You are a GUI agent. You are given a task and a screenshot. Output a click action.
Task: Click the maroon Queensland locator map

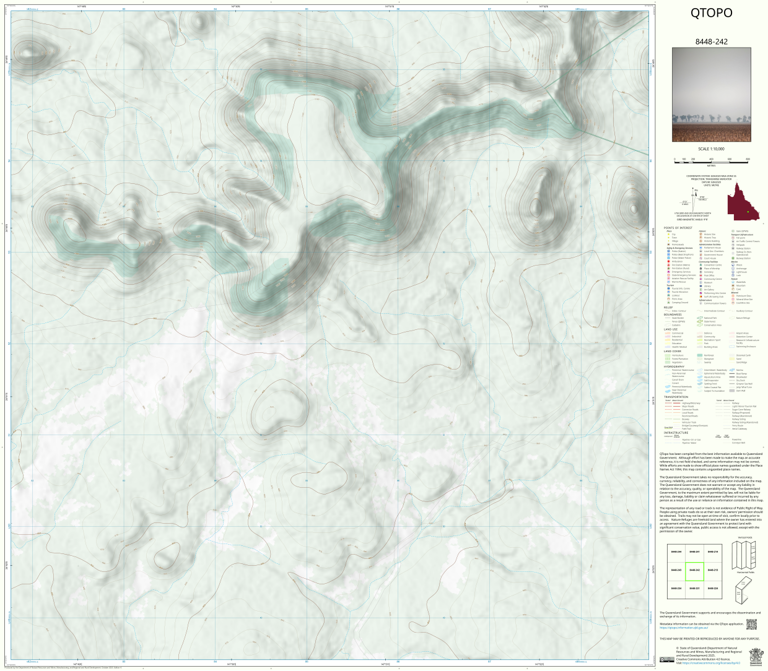coord(743,201)
